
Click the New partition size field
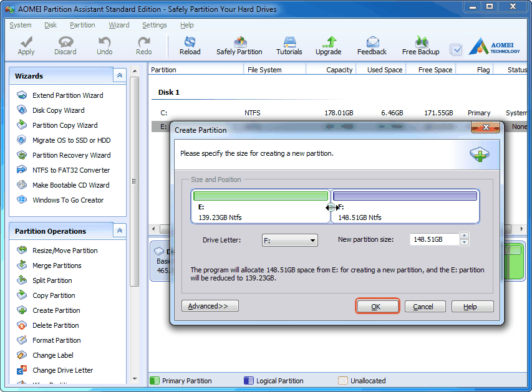[434, 239]
